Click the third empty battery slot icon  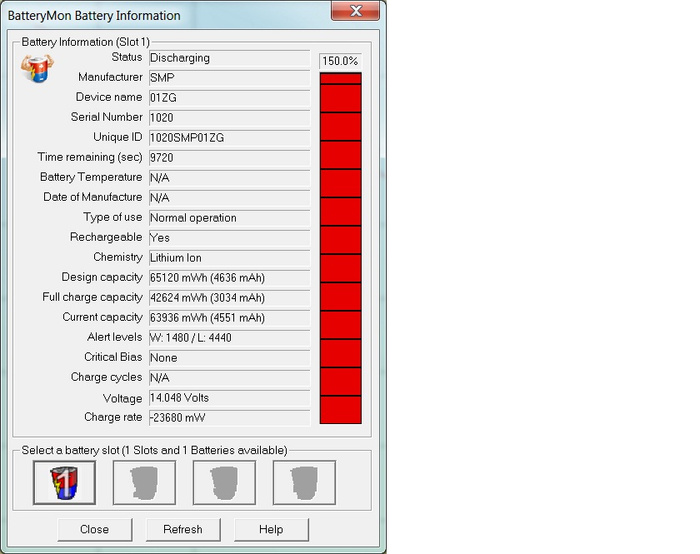point(224,483)
